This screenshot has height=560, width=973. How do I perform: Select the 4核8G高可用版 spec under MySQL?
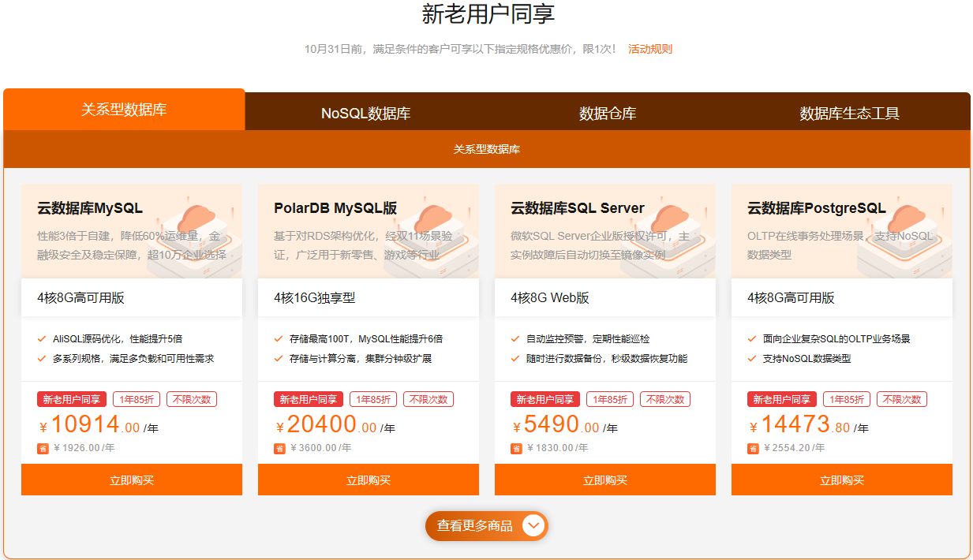click(132, 297)
